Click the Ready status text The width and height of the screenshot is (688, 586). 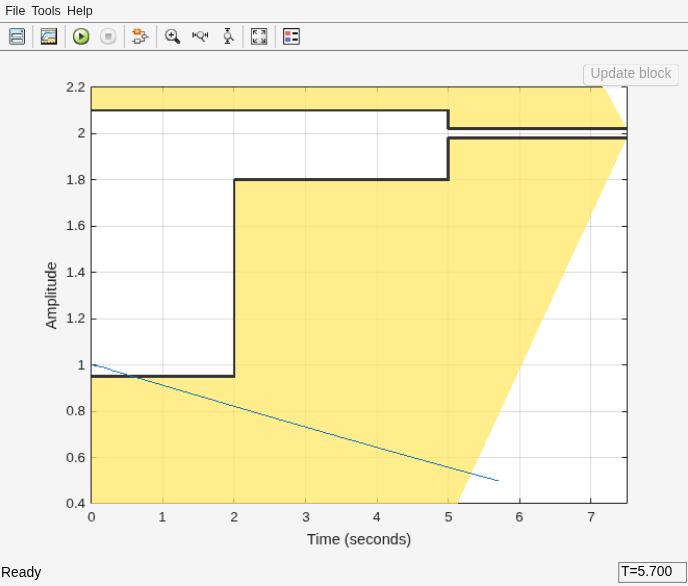pyautogui.click(x=21, y=572)
